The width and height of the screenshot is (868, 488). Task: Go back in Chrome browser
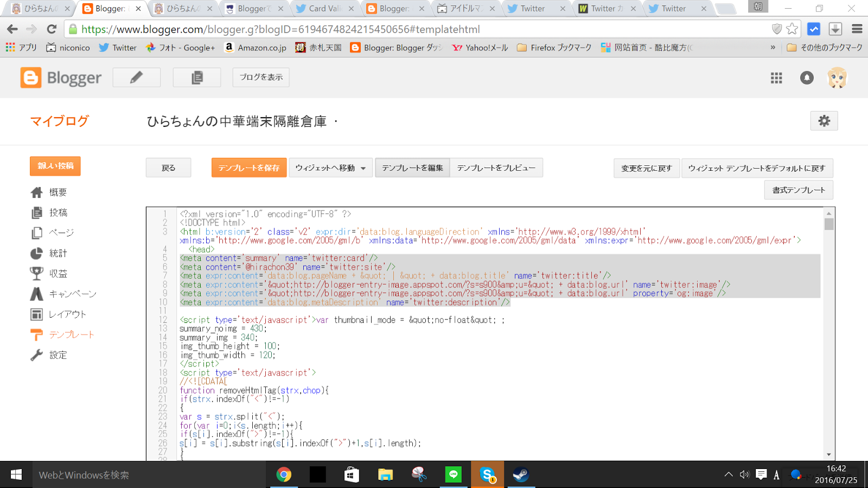(x=12, y=29)
